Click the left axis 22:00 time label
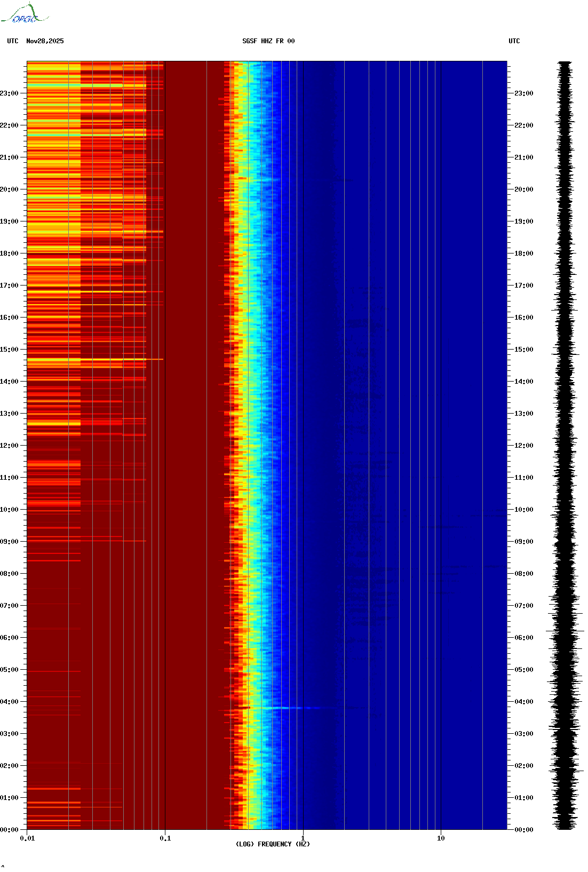The image size is (588, 872). click(9, 125)
